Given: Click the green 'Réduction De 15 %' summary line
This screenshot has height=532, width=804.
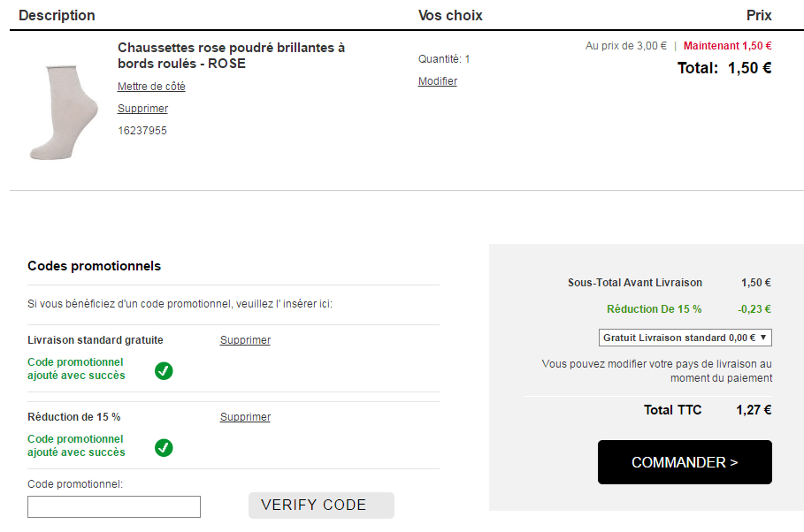Looking at the screenshot, I should tap(654, 309).
